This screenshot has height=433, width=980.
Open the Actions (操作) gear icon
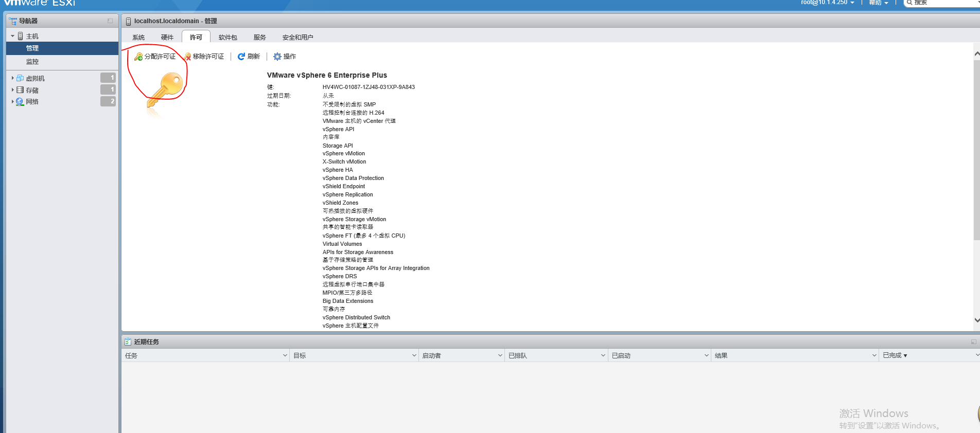(277, 57)
